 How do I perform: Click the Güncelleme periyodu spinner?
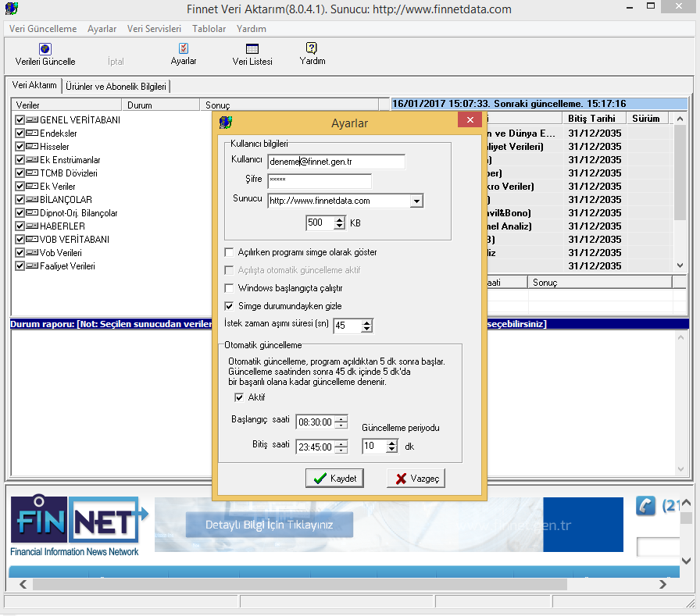[x=391, y=446]
